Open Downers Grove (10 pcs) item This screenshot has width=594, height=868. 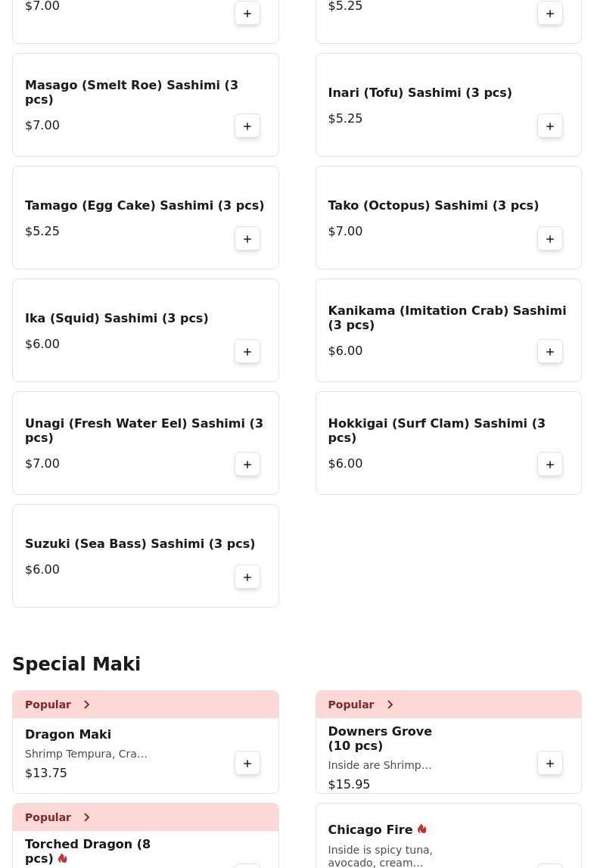[379, 739]
